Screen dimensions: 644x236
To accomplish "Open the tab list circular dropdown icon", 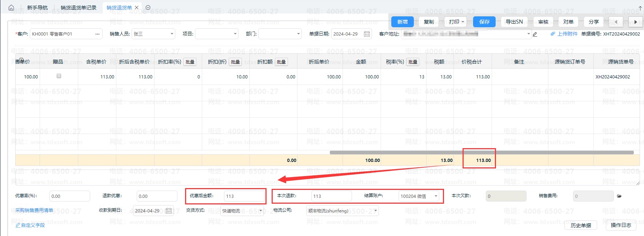I will pos(148,8).
